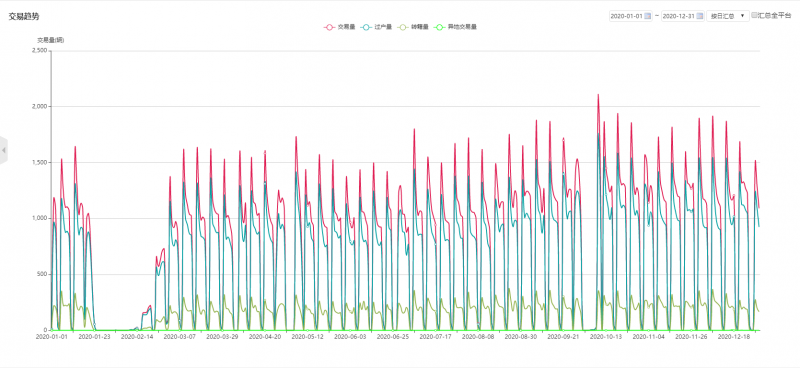Click the 2020-04-20 x-axis label
Viewport: 800px width, 368px height.
point(265,337)
